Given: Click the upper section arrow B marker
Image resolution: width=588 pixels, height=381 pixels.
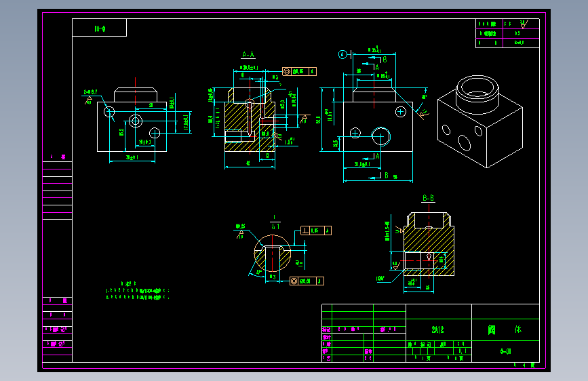Looking at the screenshot, I should 378,59.
